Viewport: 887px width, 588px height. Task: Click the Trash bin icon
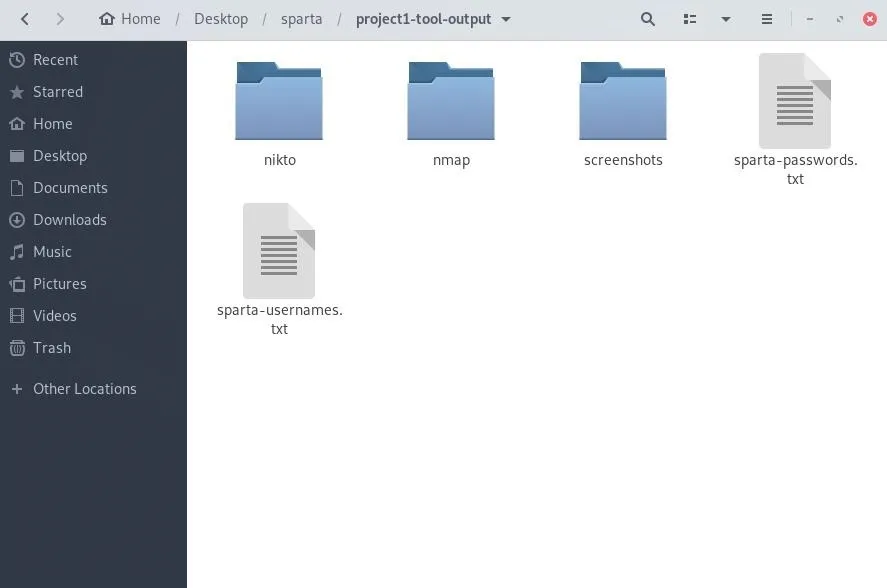(17, 347)
